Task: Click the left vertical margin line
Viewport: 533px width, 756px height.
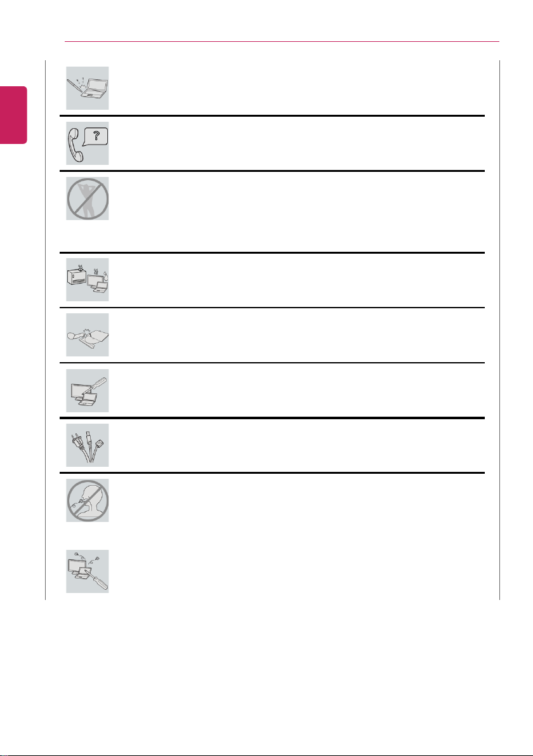Action: coord(45,330)
